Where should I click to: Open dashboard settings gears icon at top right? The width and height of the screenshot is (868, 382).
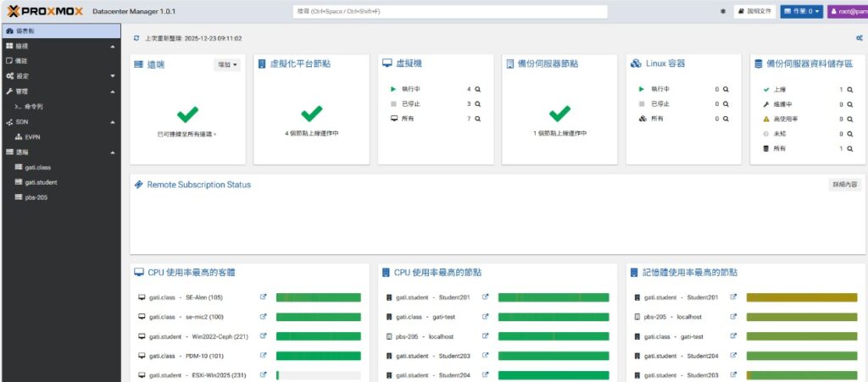coord(859,38)
